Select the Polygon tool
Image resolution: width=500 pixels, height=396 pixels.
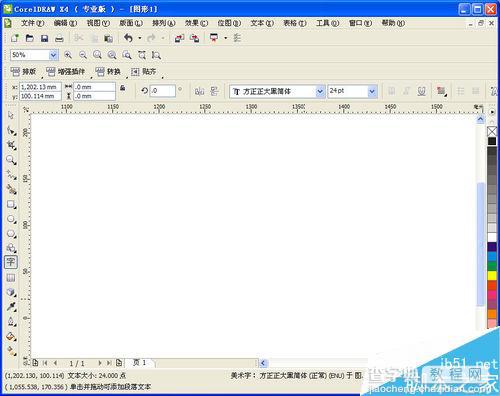tap(11, 234)
